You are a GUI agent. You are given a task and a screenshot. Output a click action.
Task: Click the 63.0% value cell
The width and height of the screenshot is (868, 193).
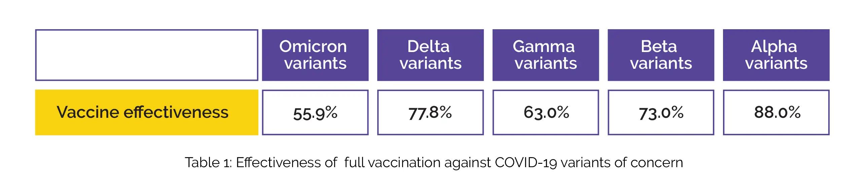546,113
